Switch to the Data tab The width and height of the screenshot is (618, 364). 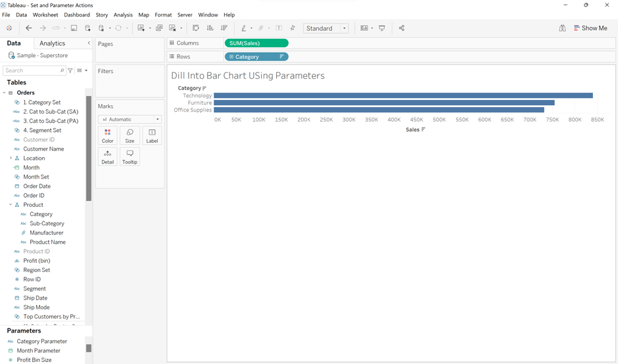click(x=14, y=43)
